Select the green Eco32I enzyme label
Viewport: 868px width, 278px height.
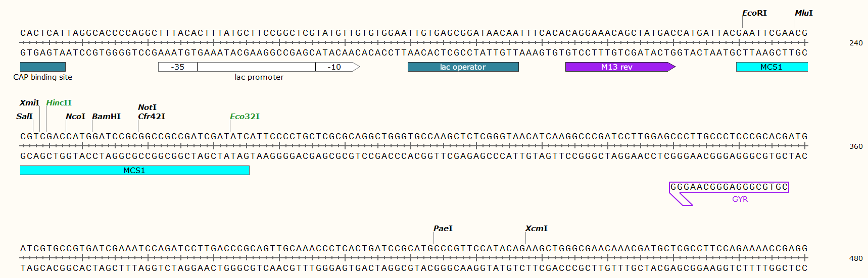click(x=245, y=117)
